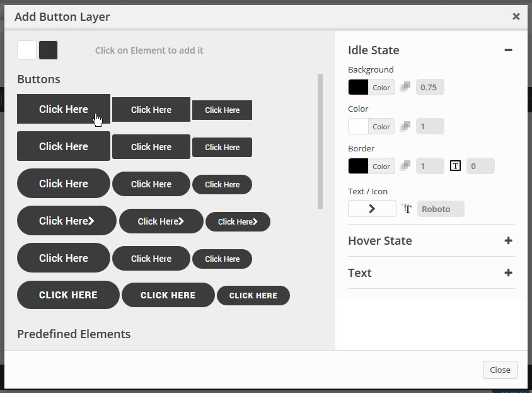Collapse the Idle State section

(508, 49)
